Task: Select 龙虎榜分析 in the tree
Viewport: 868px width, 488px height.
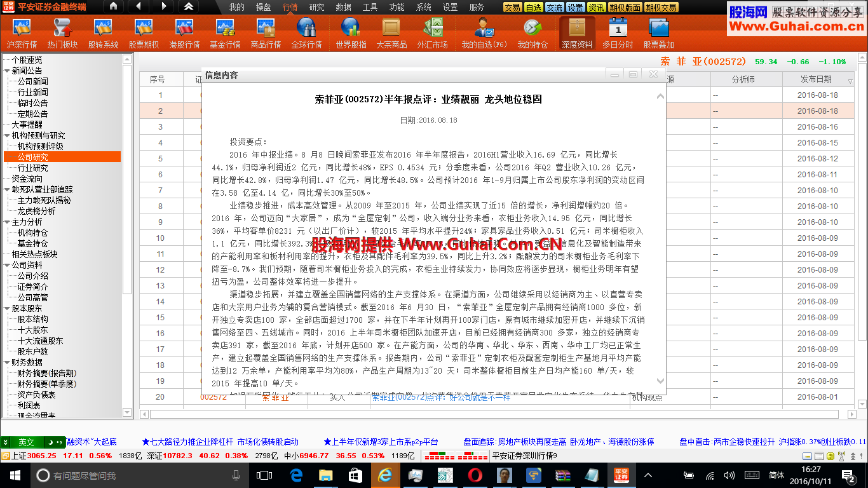Action: 36,211
